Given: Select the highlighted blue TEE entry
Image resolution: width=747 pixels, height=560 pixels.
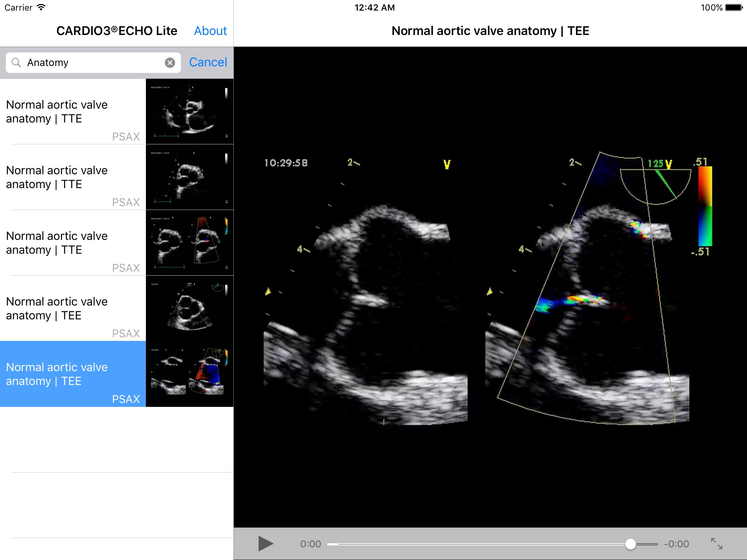Looking at the screenshot, I should [x=73, y=374].
